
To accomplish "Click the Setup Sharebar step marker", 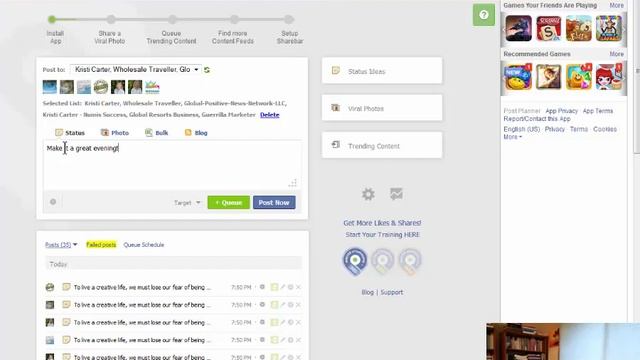I will point(289,19).
